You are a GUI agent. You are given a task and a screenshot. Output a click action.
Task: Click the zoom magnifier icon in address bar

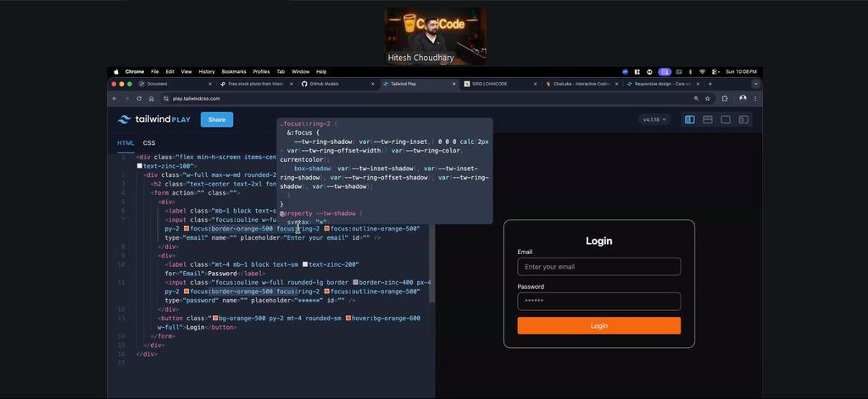[x=697, y=98]
